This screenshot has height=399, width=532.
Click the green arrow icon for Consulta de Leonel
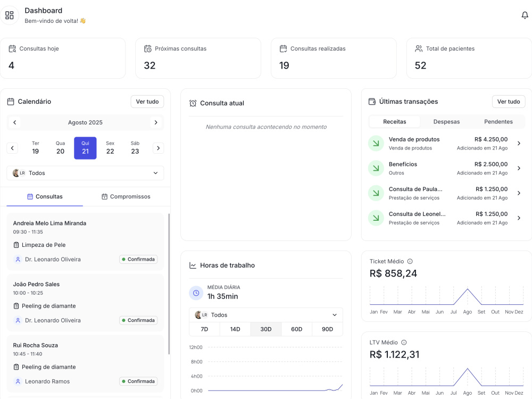click(376, 218)
